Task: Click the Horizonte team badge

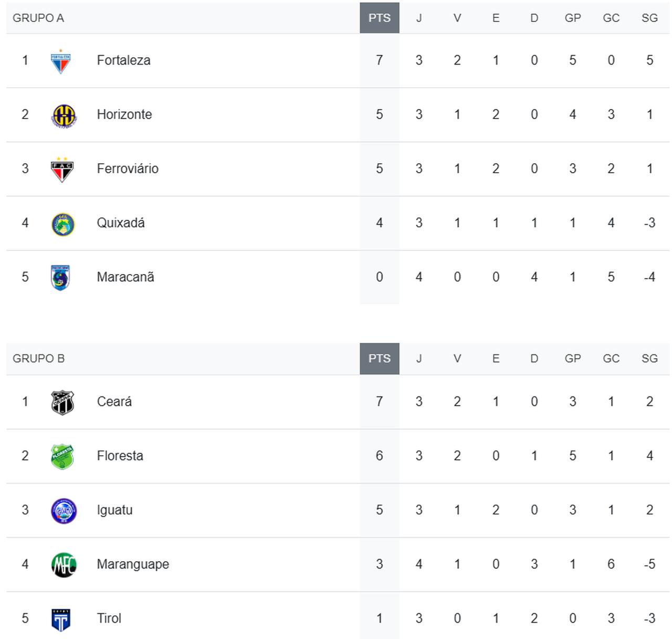Action: (x=64, y=116)
